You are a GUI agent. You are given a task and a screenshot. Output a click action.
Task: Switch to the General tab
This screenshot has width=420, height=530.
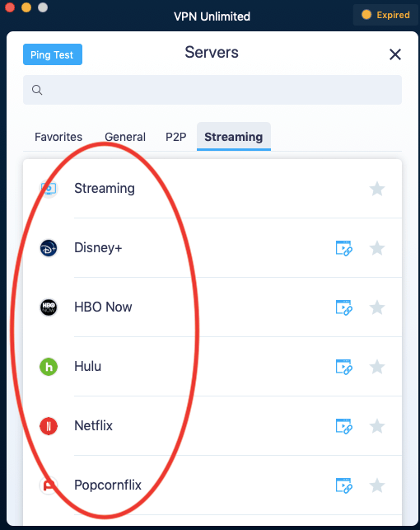tap(125, 137)
